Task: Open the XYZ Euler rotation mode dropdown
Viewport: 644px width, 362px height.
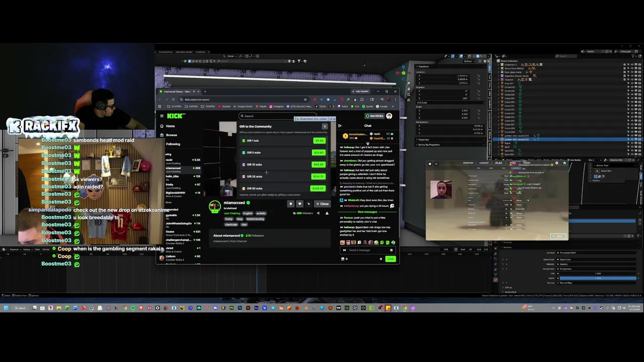Action: click(450, 103)
